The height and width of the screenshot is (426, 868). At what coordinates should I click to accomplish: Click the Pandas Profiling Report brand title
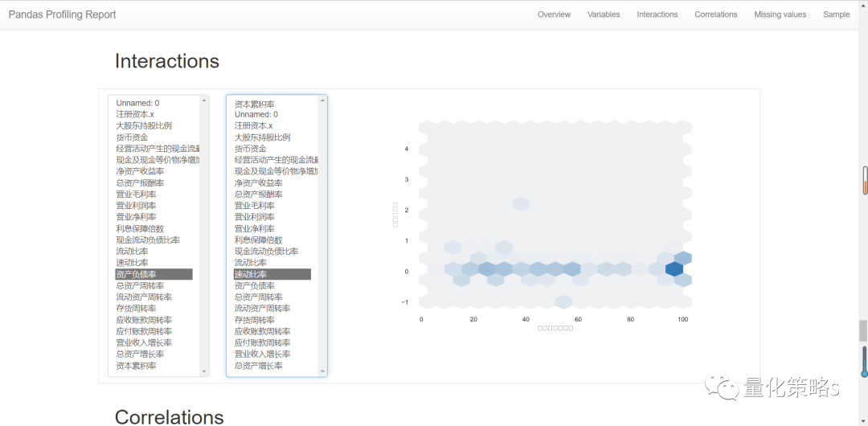[62, 14]
